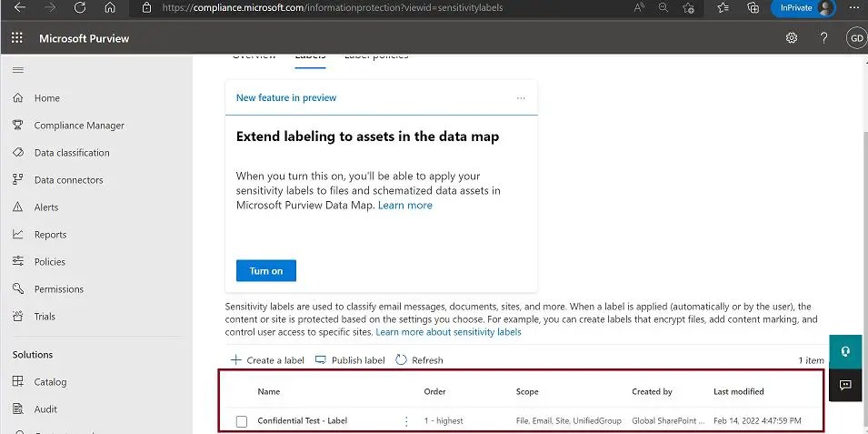Click the InPrivate profile button
This screenshot has height=434, width=868.
click(803, 8)
